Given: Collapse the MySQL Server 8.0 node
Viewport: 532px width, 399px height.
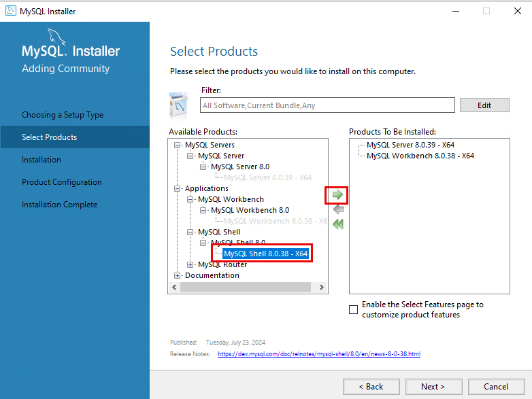Looking at the screenshot, I should coord(203,167).
